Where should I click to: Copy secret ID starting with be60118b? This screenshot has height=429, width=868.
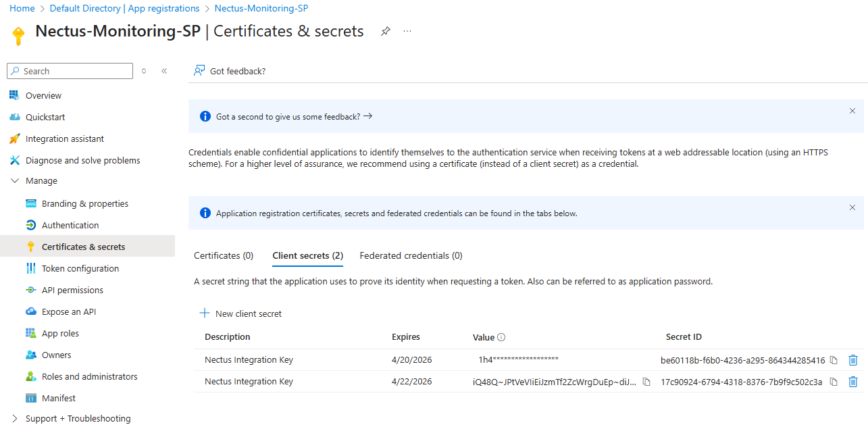click(834, 360)
